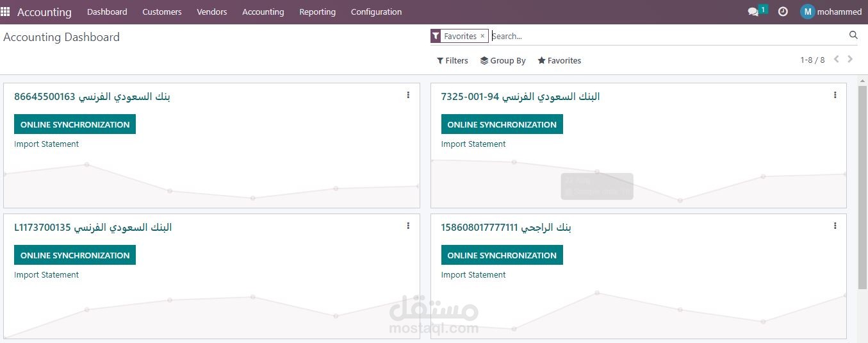Viewport: 868px width, 343px height.
Task: Open the Configuration menu
Action: (x=377, y=12)
